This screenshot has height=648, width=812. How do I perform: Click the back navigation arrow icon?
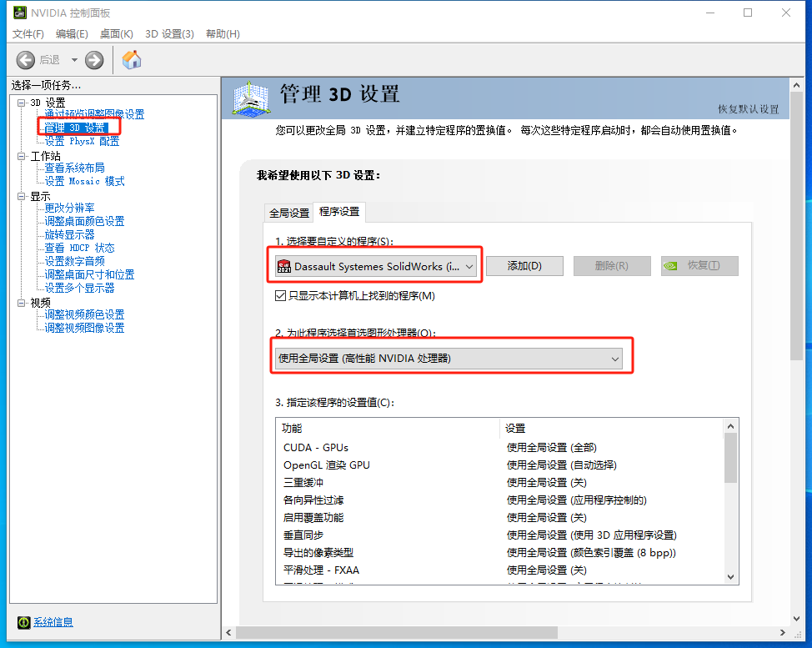click(x=25, y=59)
